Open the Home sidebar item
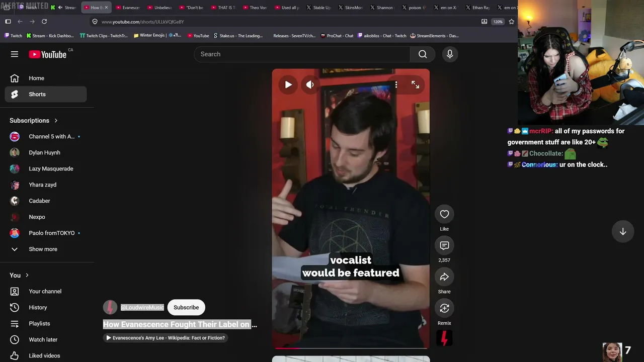 (x=46, y=78)
